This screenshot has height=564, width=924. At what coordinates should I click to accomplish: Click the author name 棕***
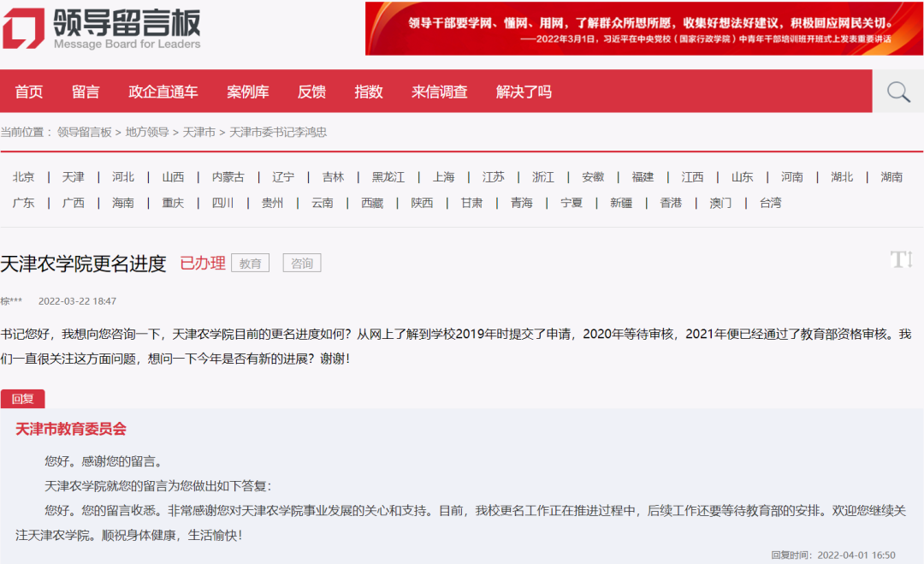(x=11, y=301)
